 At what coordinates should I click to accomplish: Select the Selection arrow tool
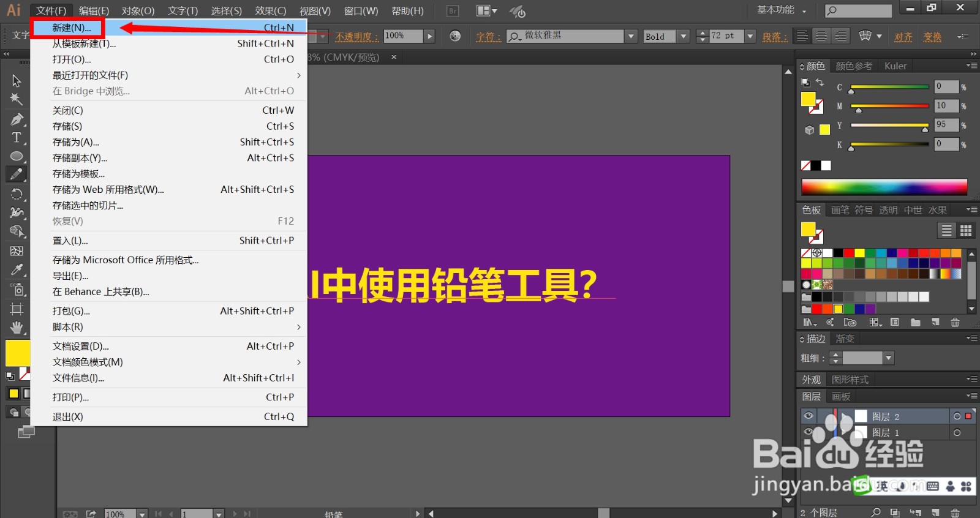pyautogui.click(x=17, y=81)
